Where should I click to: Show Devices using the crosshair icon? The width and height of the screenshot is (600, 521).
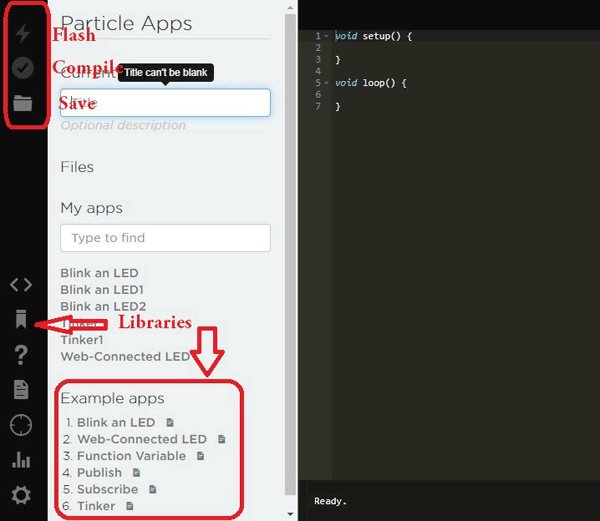tap(21, 425)
